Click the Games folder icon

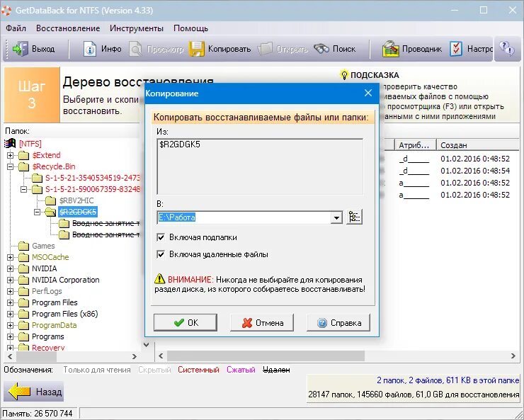click(24, 246)
